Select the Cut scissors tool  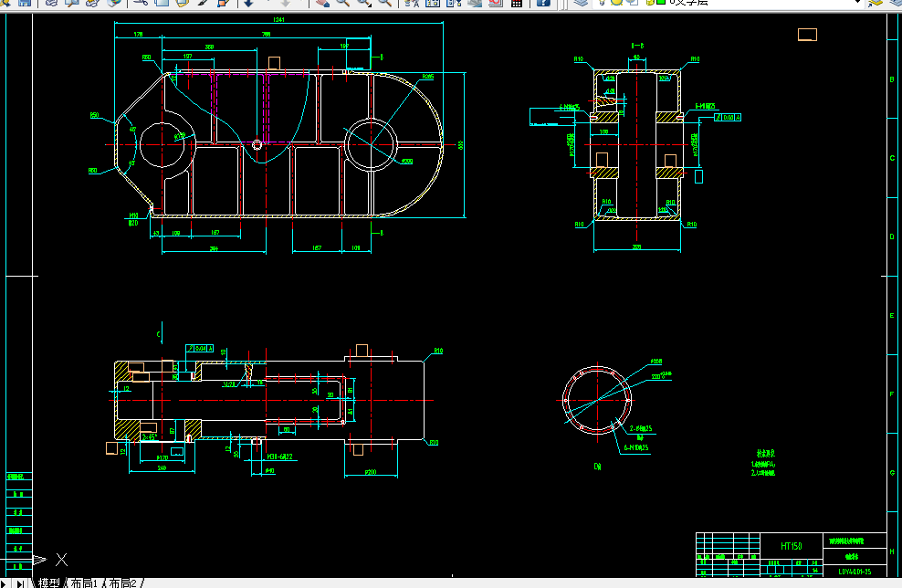[x=141, y=3]
